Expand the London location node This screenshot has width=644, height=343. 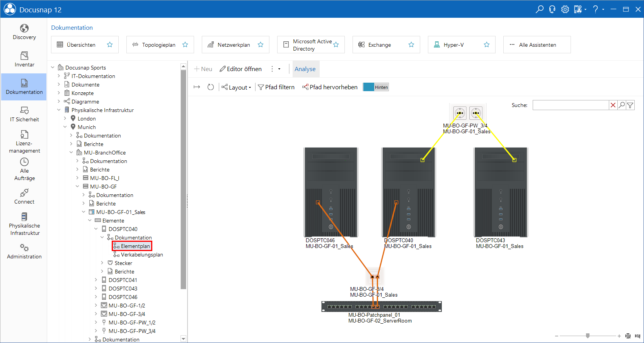point(65,119)
